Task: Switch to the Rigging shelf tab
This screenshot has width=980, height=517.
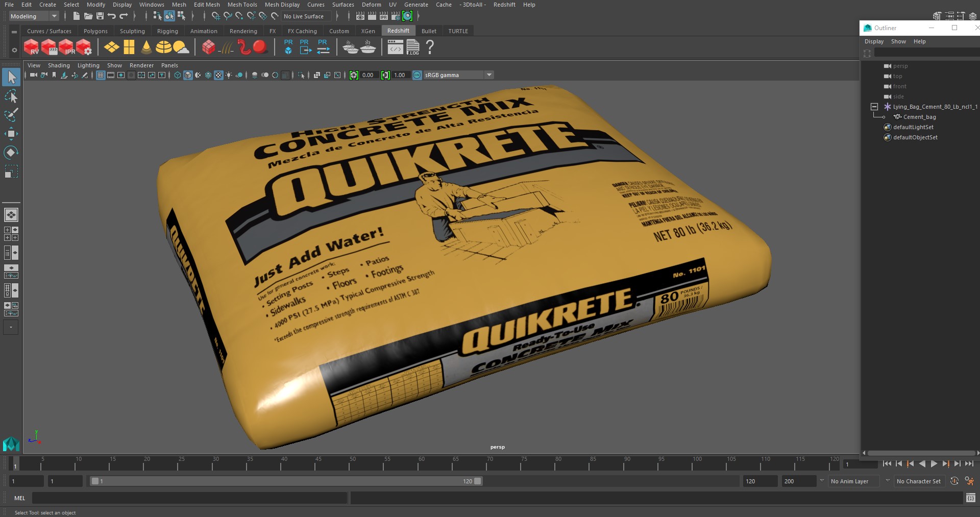Action: tap(167, 31)
